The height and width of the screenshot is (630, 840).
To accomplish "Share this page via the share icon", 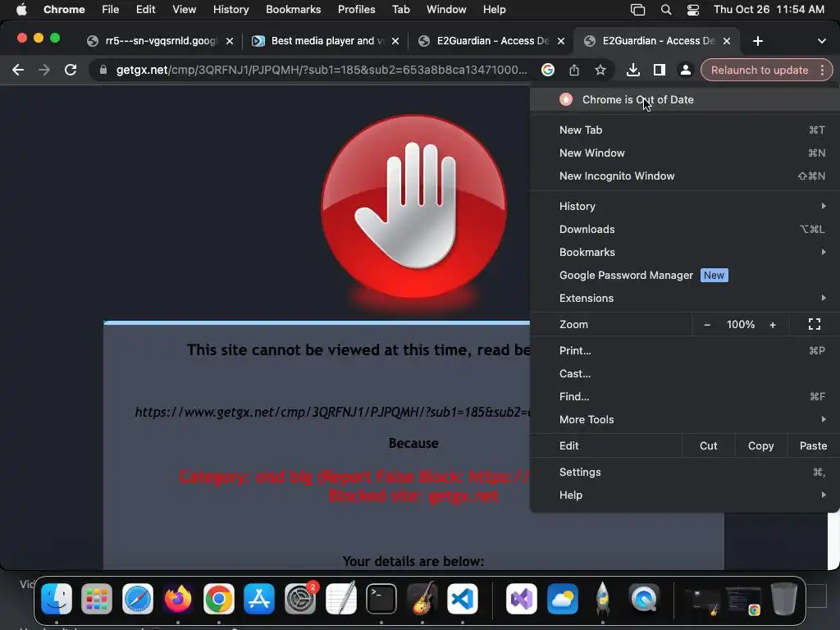I will point(573,71).
